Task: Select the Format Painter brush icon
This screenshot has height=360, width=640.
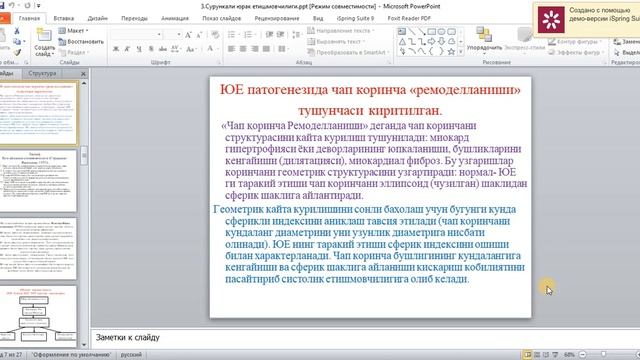Action: (17, 52)
